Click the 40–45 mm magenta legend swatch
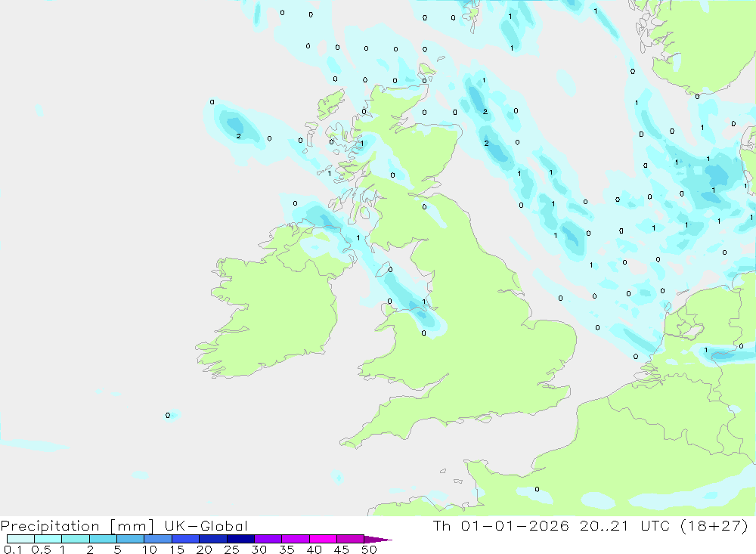 (323, 539)
